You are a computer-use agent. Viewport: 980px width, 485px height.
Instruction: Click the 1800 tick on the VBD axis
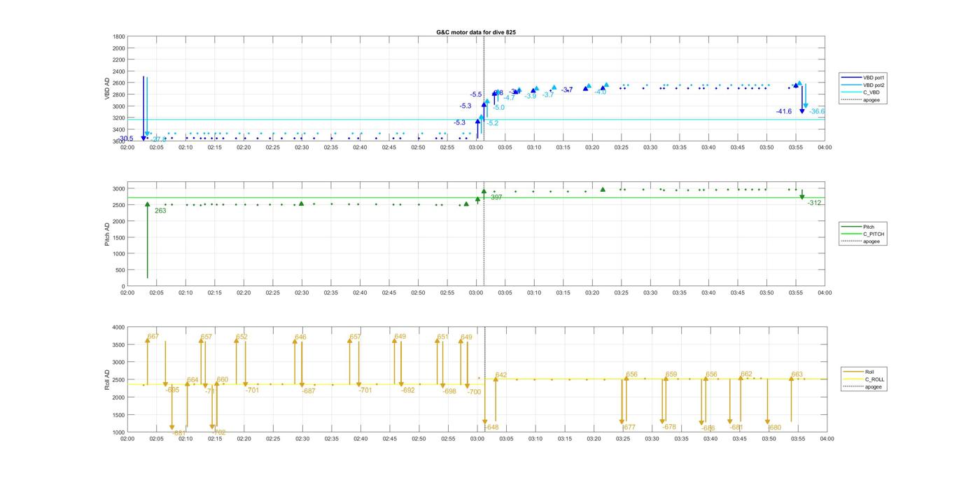click(x=119, y=36)
